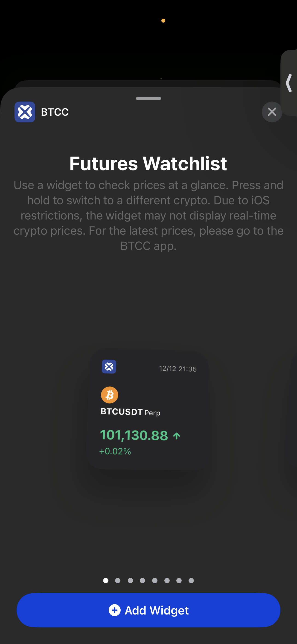Tap the sheet grabber handle
The width and height of the screenshot is (297, 644).
pos(148,98)
